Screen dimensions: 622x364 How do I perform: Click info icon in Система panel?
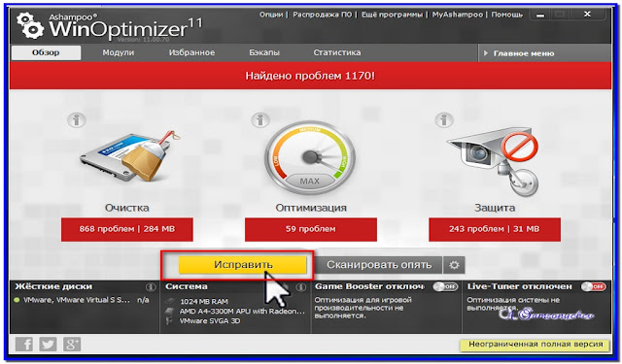[301, 286]
